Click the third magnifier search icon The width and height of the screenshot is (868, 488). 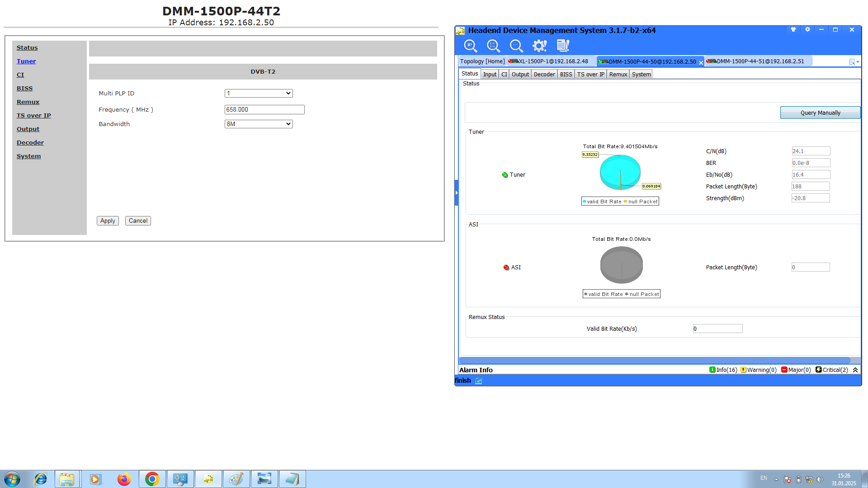[516, 46]
